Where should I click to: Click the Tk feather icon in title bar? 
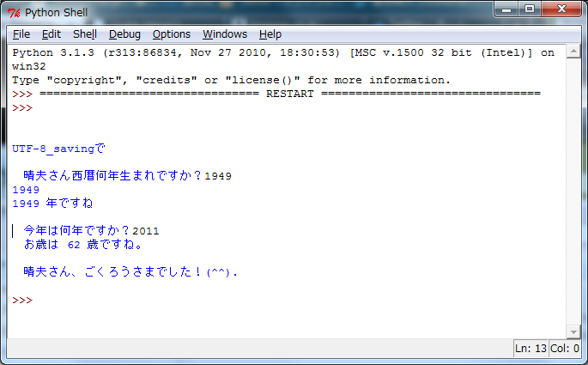14,13
